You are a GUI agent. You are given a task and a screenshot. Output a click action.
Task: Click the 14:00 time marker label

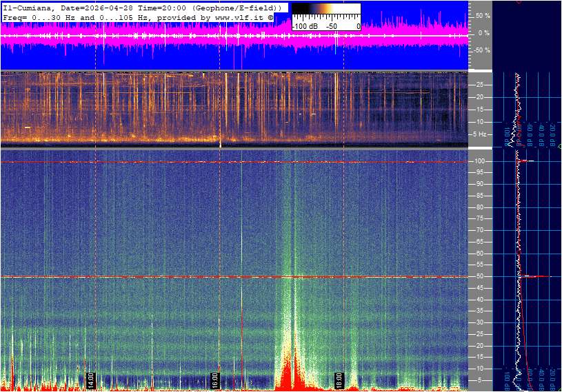(91, 380)
